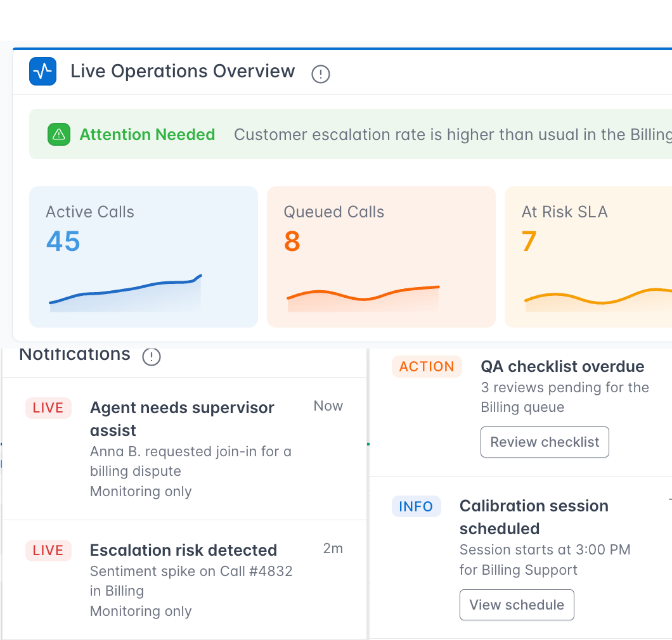Click Monitoring only under supervisor assist
672x640 pixels.
point(141,491)
